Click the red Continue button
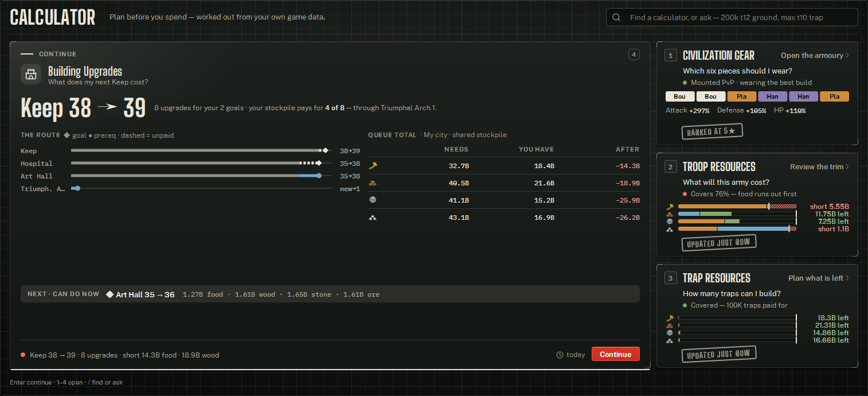The image size is (868, 396). point(615,355)
